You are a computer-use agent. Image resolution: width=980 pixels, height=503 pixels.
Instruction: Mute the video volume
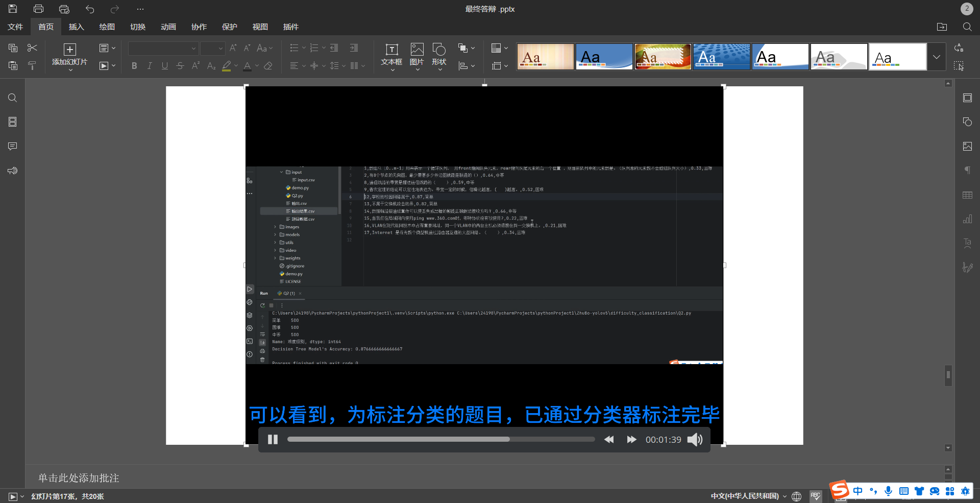695,440
